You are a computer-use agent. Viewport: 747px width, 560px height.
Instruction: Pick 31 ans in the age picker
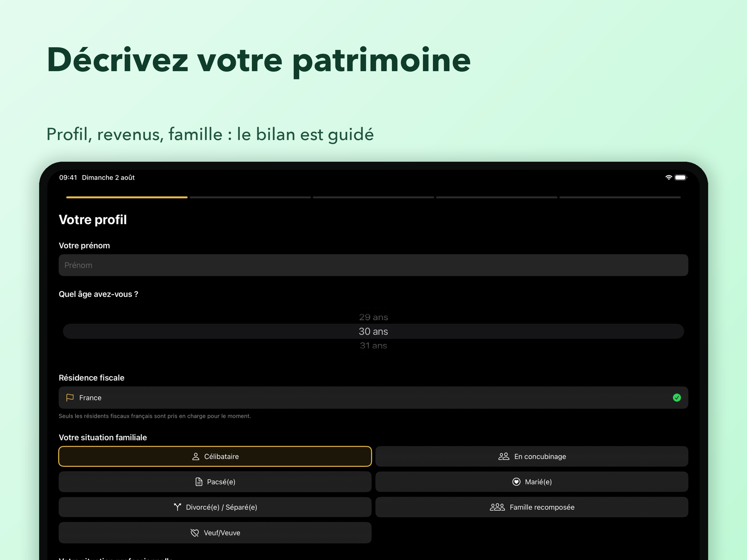click(x=373, y=346)
